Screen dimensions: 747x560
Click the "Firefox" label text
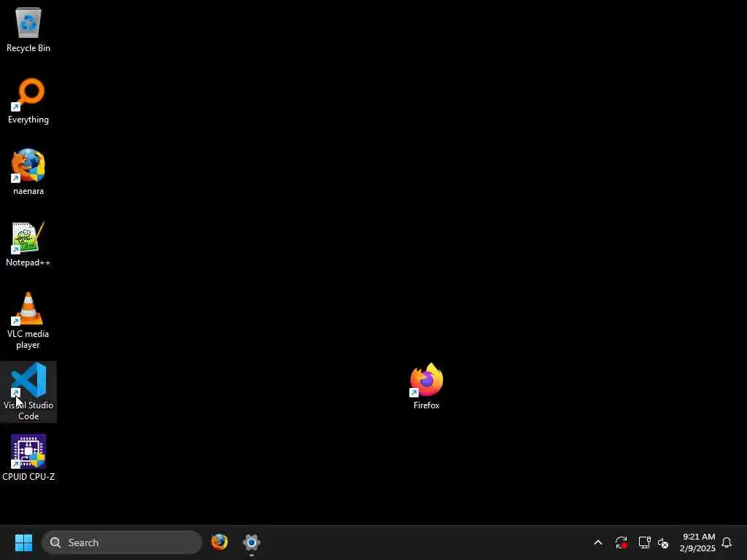tap(426, 405)
